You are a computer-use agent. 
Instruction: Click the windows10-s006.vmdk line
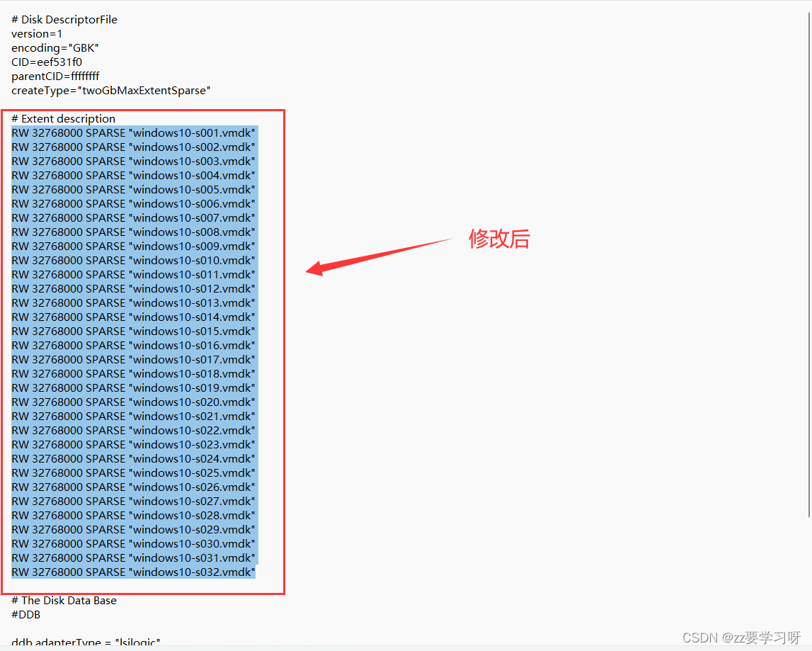tap(134, 204)
